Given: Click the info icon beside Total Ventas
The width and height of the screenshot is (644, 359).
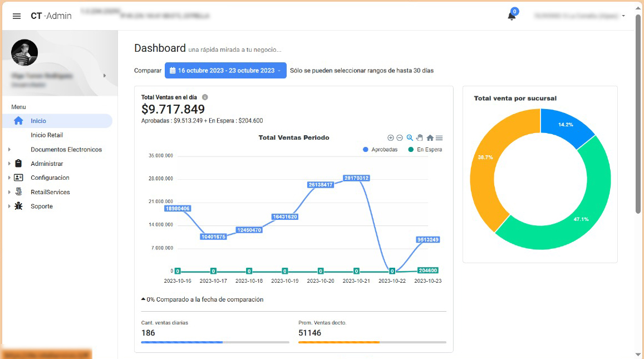Looking at the screenshot, I should point(205,97).
